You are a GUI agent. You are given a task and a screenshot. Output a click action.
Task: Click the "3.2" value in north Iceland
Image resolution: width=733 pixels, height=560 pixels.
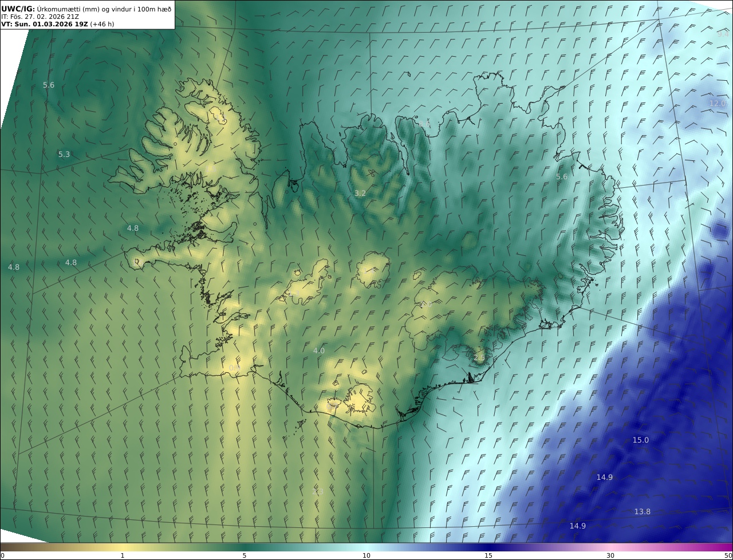360,194
